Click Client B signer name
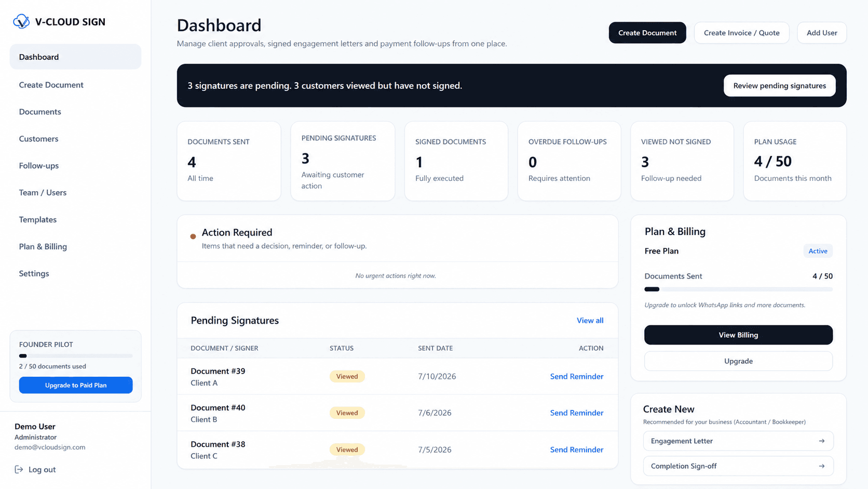 point(204,419)
